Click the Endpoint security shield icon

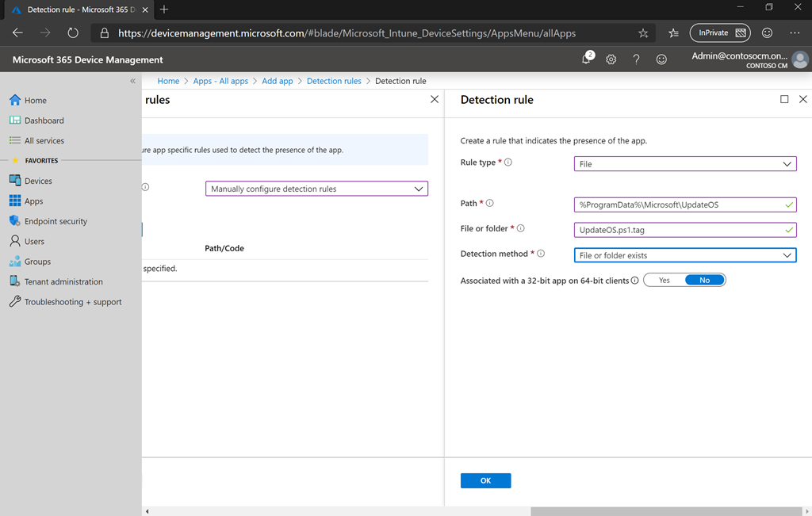point(14,221)
